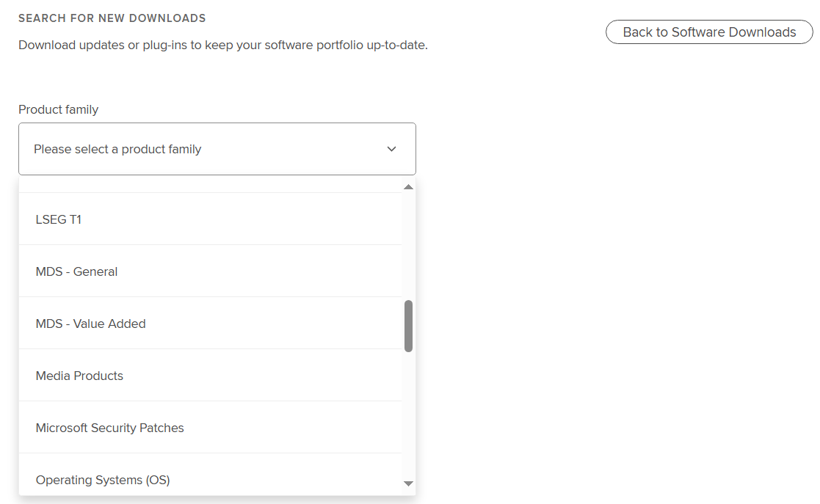Click the Search For New Downloads heading
Screen dimensions: 820x504
coord(112,18)
